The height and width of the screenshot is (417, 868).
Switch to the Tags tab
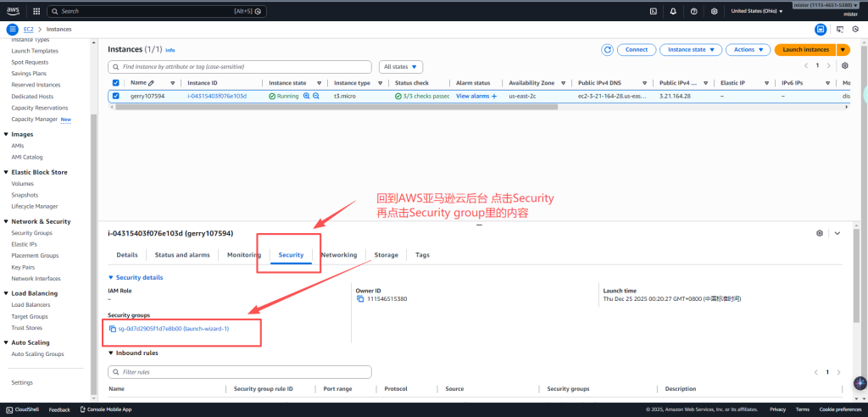(422, 255)
